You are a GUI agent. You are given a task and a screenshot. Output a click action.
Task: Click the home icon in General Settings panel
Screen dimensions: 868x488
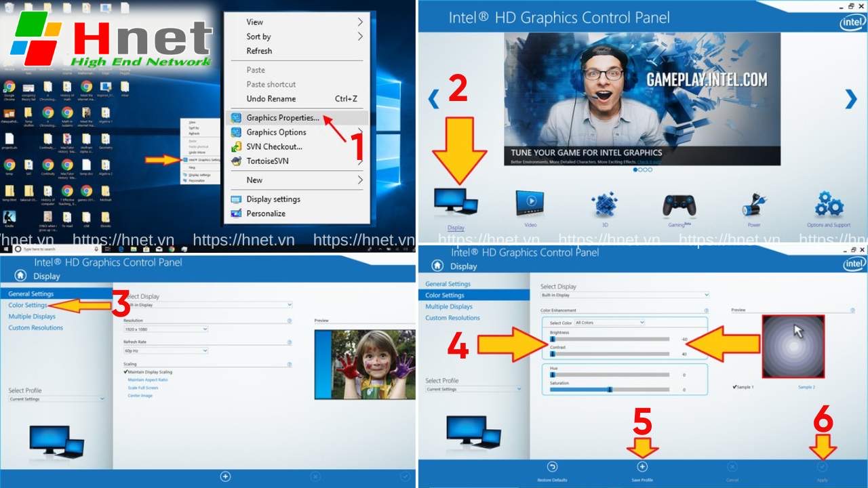tap(21, 275)
